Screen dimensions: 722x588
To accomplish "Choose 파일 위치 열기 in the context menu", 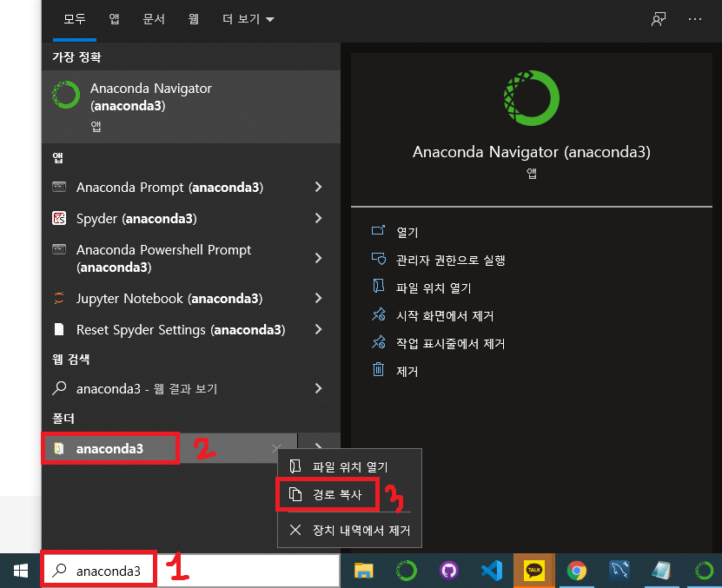I will click(x=349, y=466).
